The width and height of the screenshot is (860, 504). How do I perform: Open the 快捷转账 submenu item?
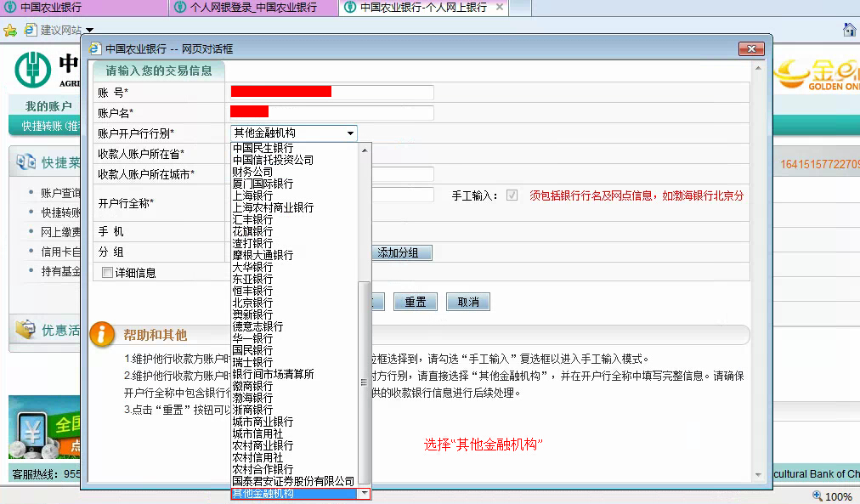50,126
